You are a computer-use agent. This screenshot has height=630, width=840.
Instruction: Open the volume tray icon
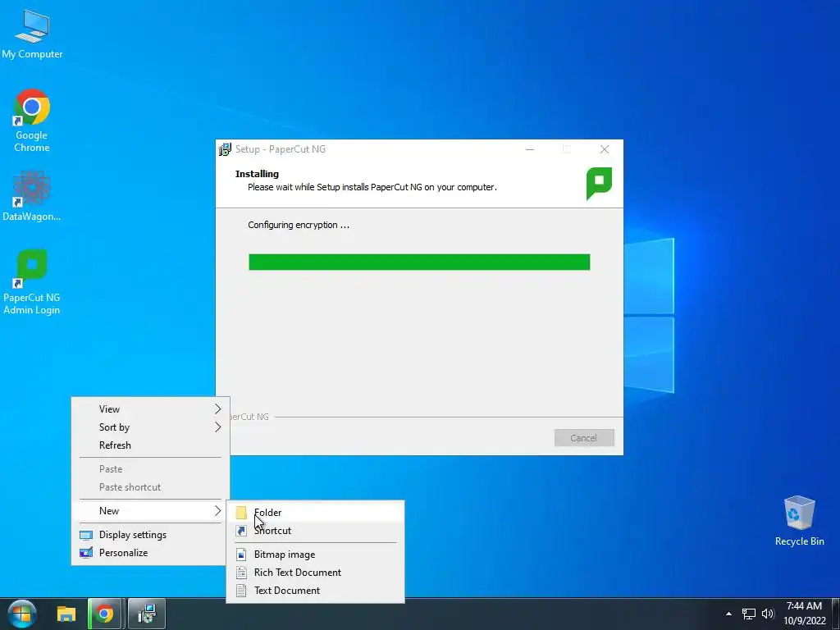pyautogui.click(x=768, y=614)
